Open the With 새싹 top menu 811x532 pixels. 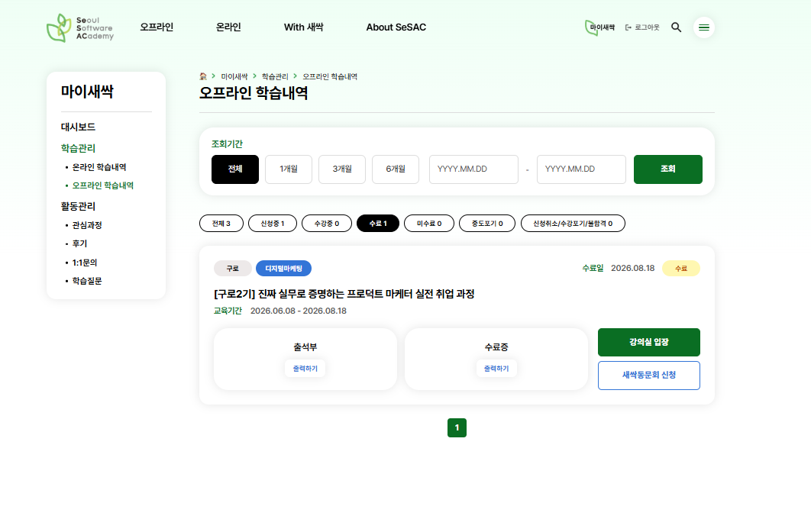[x=304, y=27]
